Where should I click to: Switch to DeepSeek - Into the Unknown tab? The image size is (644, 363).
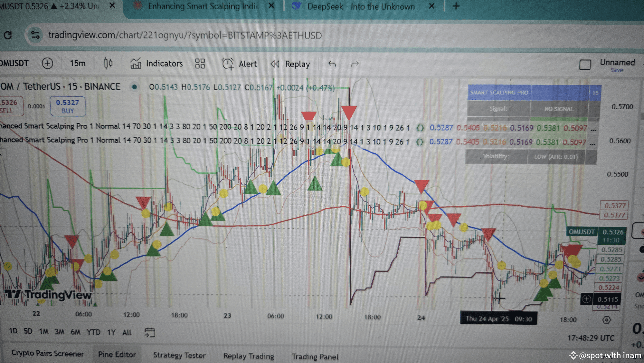tap(361, 6)
